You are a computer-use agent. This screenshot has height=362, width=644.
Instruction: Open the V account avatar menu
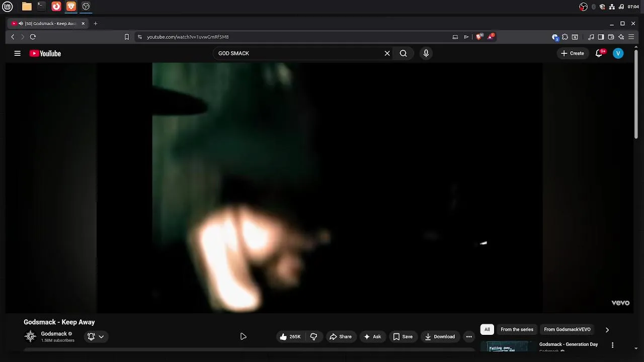tap(618, 53)
